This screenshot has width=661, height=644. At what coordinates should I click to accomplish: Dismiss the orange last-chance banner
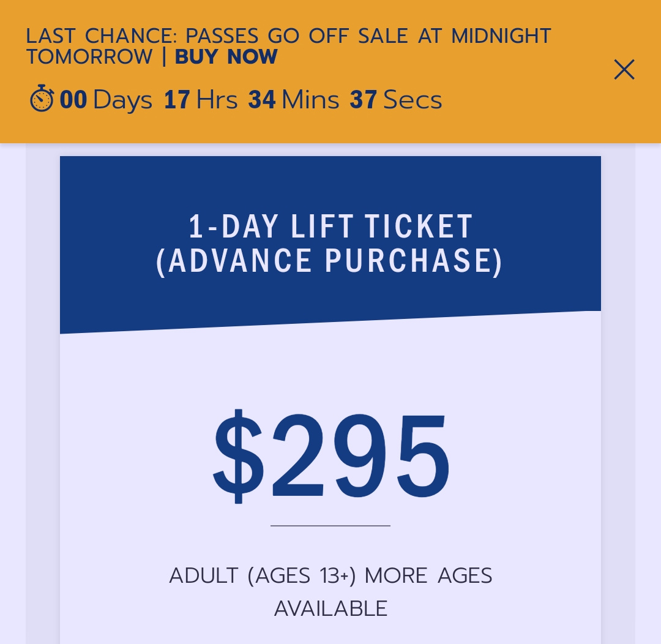click(x=624, y=69)
